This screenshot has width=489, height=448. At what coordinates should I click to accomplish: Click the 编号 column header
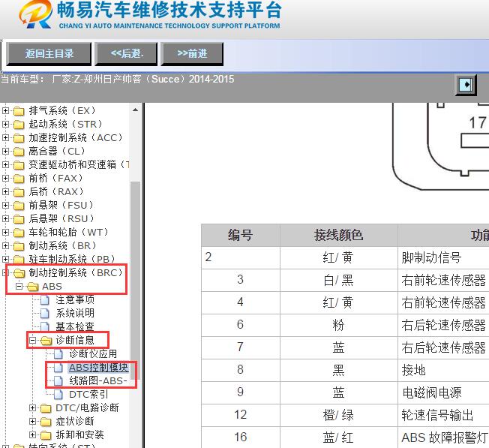pyautogui.click(x=241, y=235)
